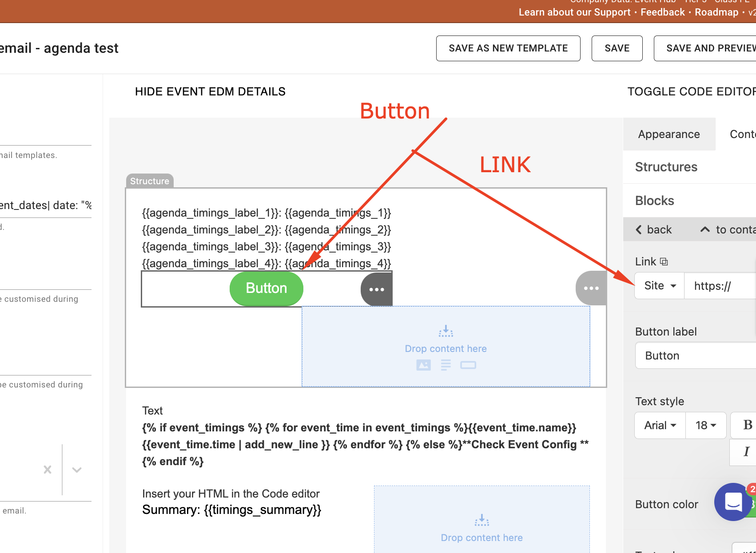Click the upper Drop content here zone
756x553 pixels.
click(x=446, y=347)
